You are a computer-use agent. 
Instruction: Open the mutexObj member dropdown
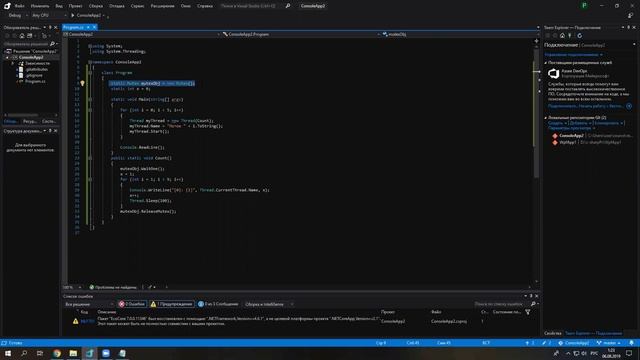point(459,35)
